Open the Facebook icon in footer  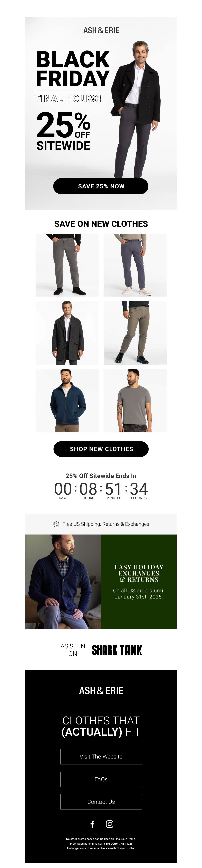pyautogui.click(x=92, y=824)
